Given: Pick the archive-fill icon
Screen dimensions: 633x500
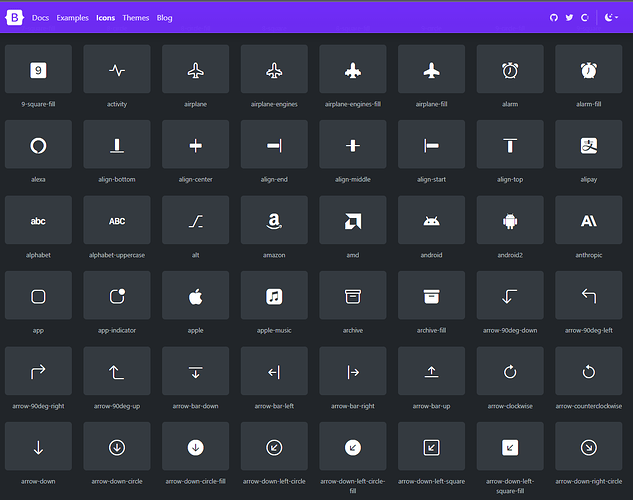Looking at the screenshot, I should click(432, 295).
